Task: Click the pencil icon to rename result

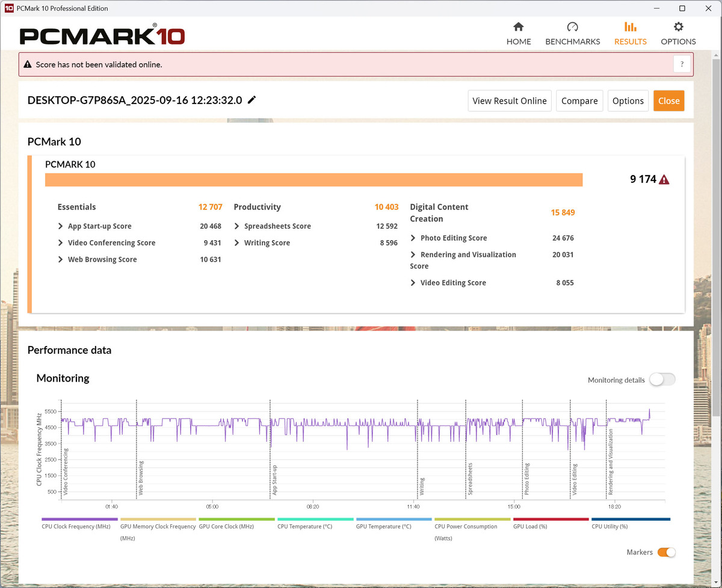Action: point(252,100)
